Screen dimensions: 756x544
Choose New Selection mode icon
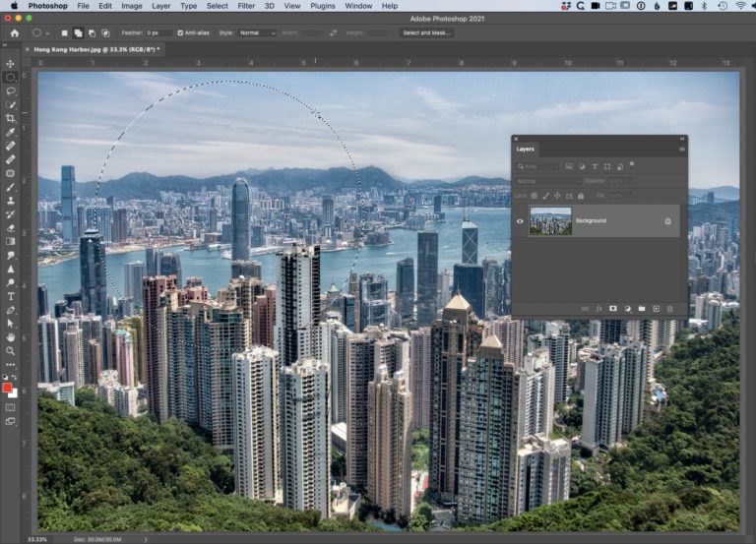(65, 33)
